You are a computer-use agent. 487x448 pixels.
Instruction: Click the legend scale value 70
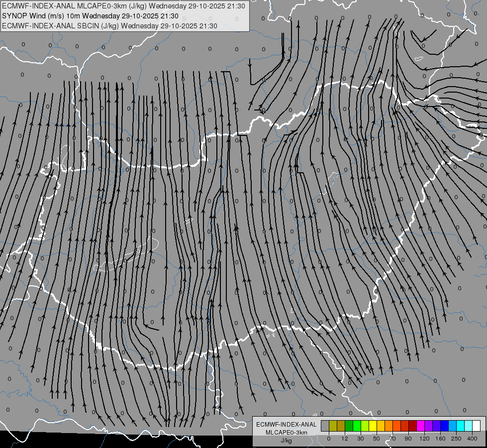pyautogui.click(x=392, y=439)
